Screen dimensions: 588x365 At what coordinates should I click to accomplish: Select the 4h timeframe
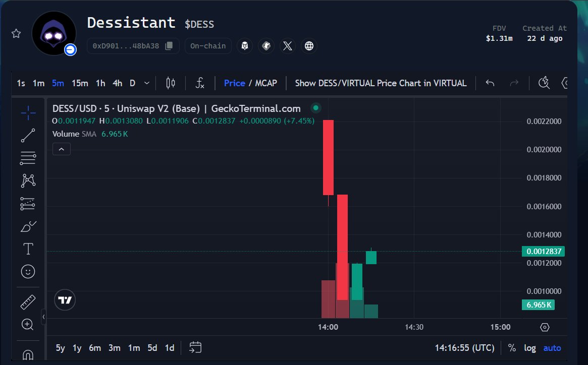pyautogui.click(x=118, y=83)
